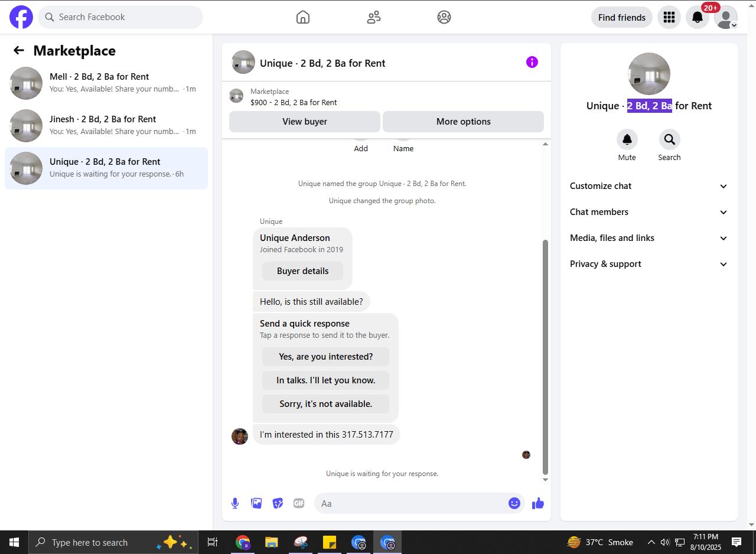Open the notifications bell icon

(698, 17)
